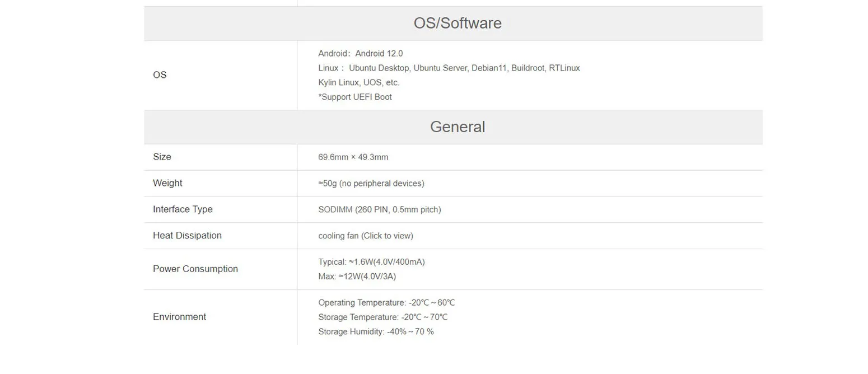Image resolution: width=868 pixels, height=374 pixels.
Task: Click the Interface Type row label
Action: (183, 209)
